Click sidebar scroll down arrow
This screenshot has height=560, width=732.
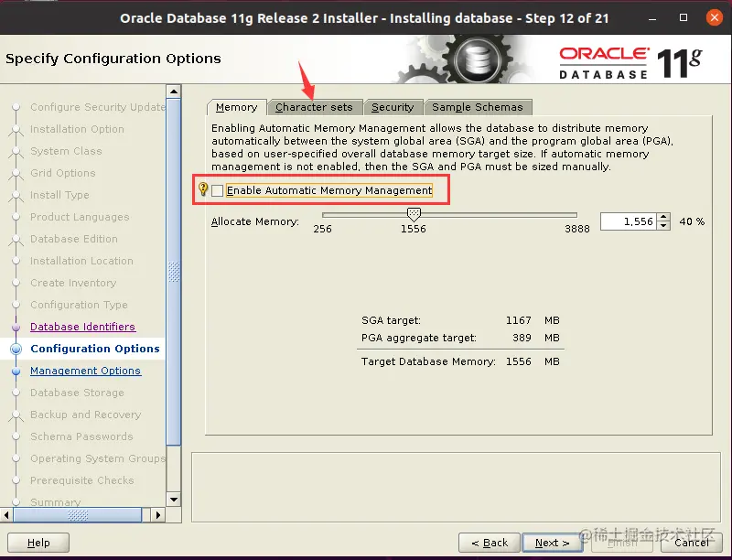[x=174, y=500]
